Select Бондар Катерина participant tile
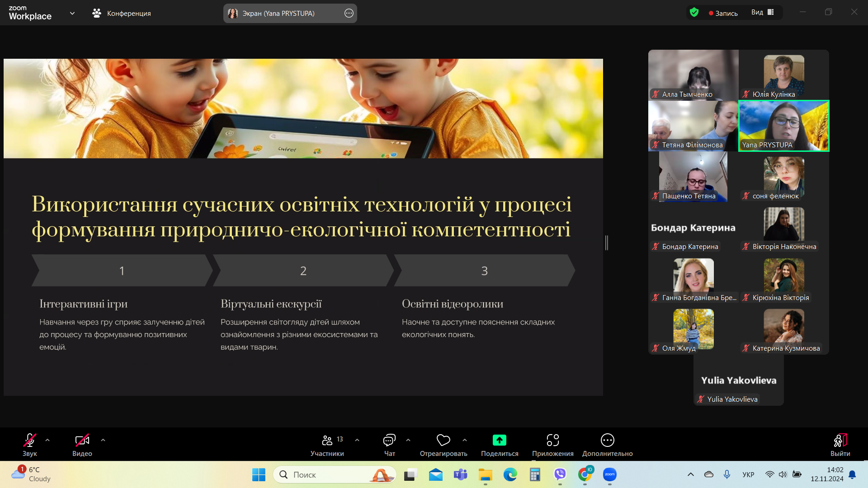The height and width of the screenshot is (488, 868). pos(693,227)
